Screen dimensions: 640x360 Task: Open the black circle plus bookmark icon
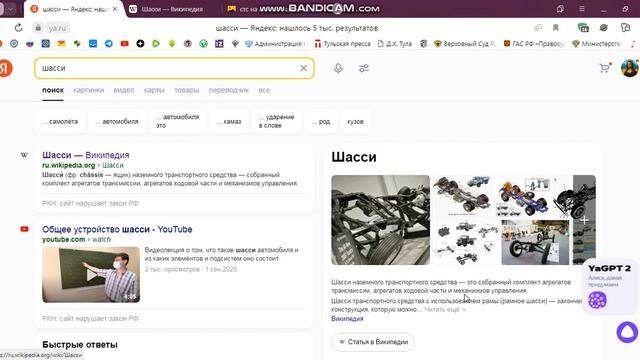click(140, 43)
